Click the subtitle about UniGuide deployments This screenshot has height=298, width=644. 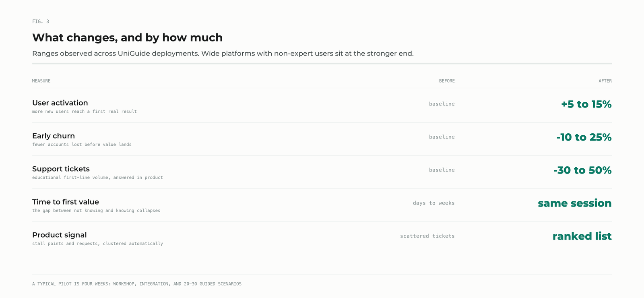[223, 54]
